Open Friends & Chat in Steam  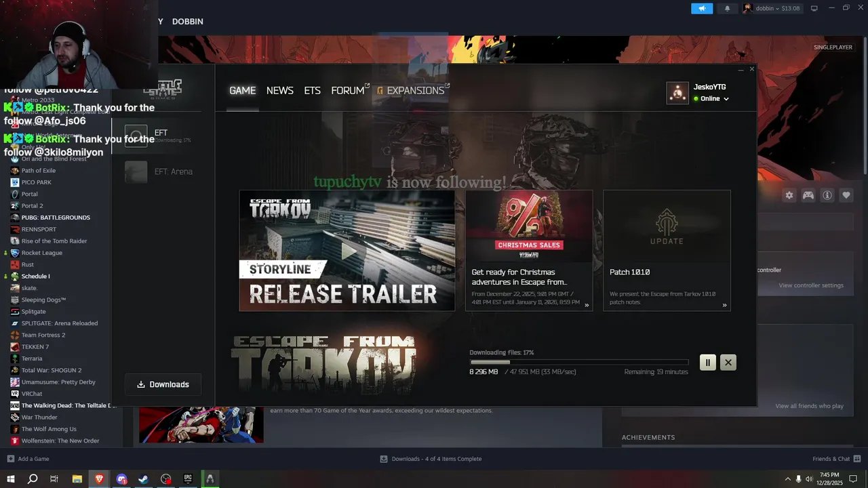837,459
